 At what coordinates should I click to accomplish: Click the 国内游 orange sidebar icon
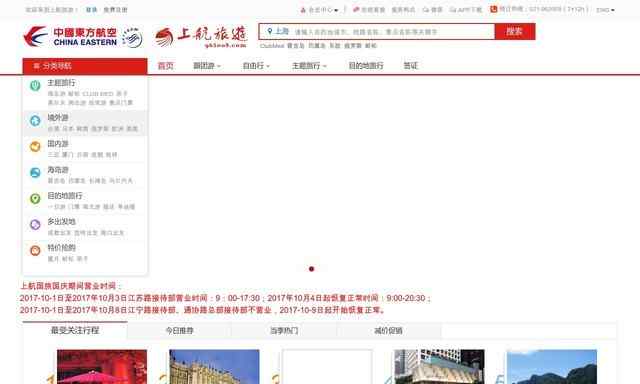35,146
